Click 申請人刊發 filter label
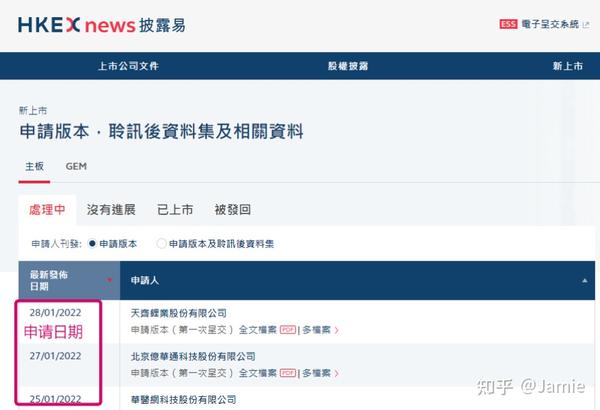Image resolution: width=600 pixels, height=410 pixels. [56, 244]
